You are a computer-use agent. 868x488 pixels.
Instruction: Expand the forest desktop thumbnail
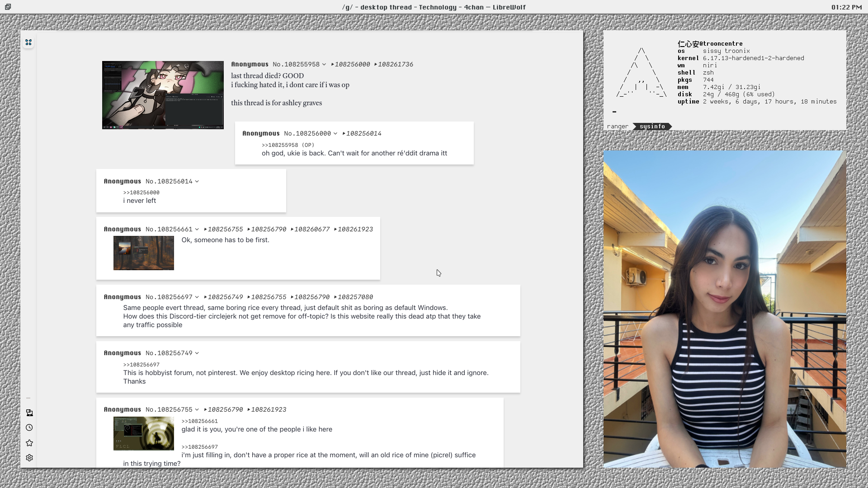(x=143, y=253)
